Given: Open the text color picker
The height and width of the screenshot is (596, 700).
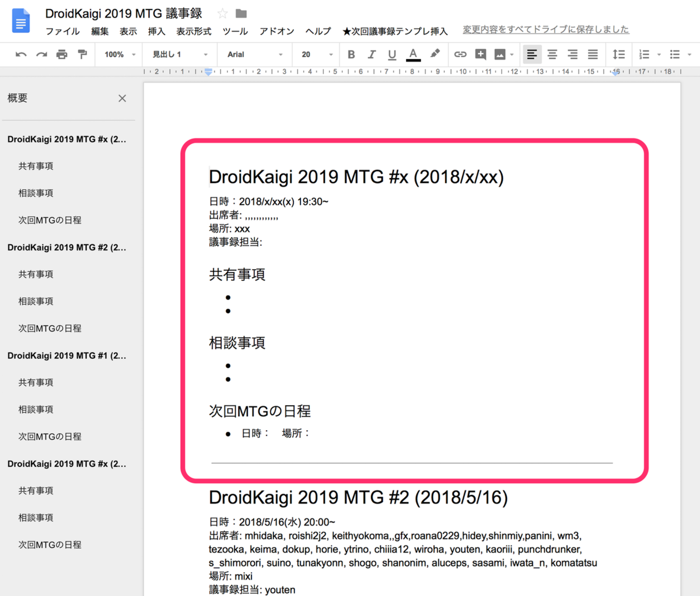Looking at the screenshot, I should click(413, 54).
